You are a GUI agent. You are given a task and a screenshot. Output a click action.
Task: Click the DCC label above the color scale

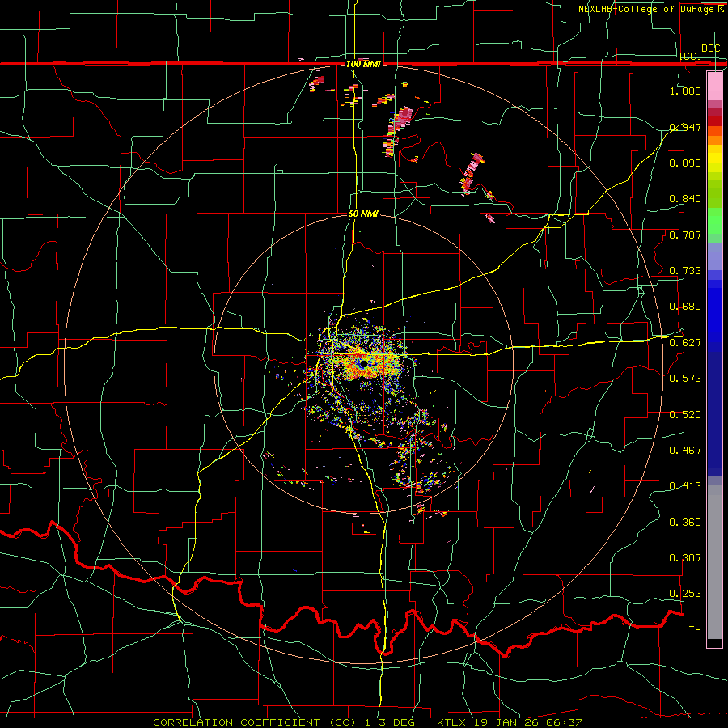[x=710, y=49]
